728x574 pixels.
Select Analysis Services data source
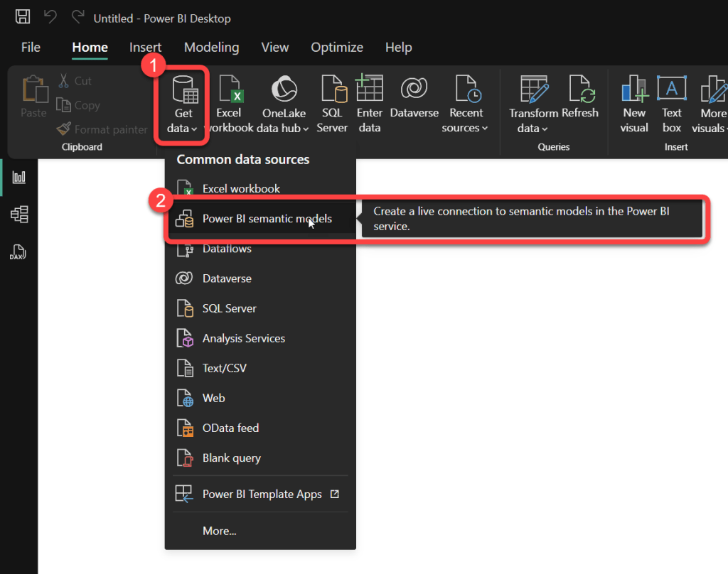tap(260, 338)
